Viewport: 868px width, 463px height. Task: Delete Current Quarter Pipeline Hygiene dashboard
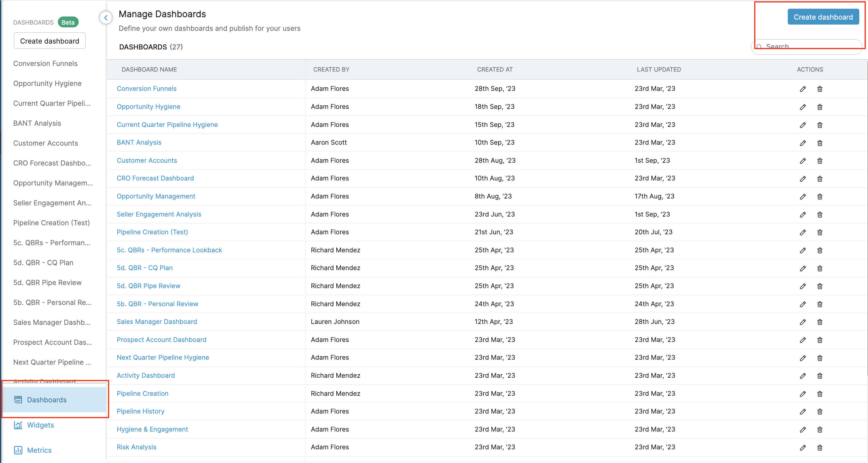point(820,125)
